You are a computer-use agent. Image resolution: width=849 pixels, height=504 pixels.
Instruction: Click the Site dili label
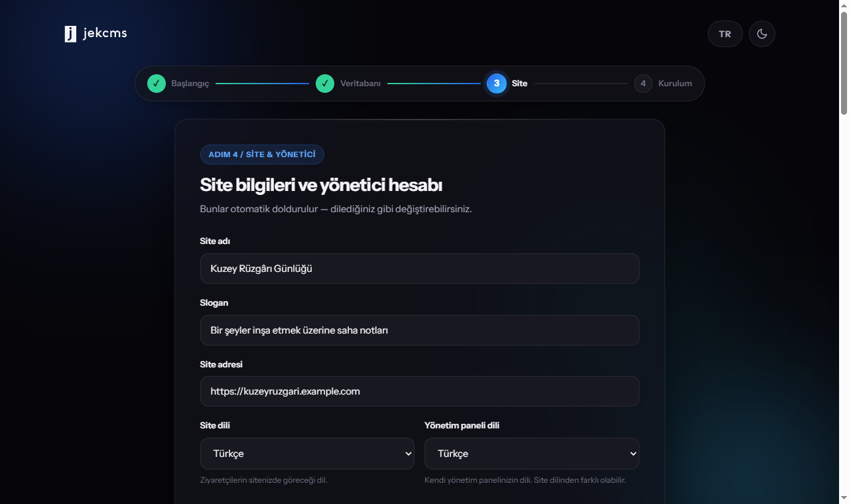(x=215, y=426)
